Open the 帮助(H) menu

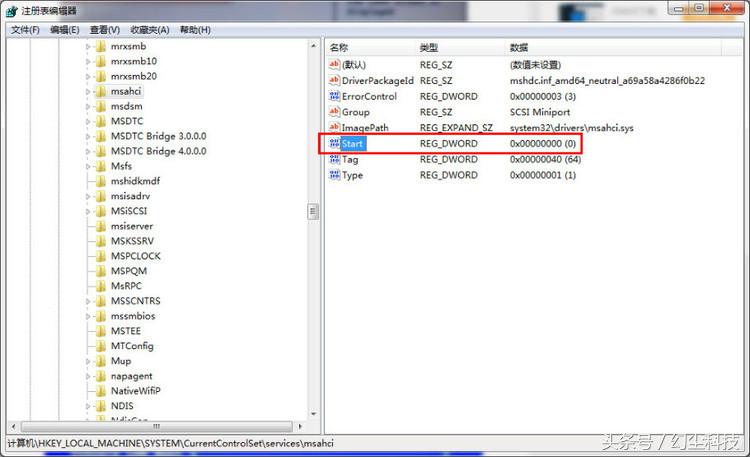(195, 30)
